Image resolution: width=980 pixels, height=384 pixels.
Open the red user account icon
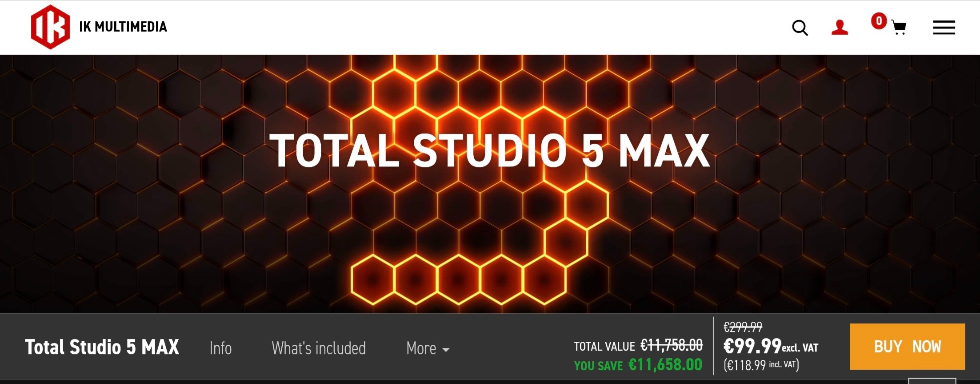click(840, 28)
